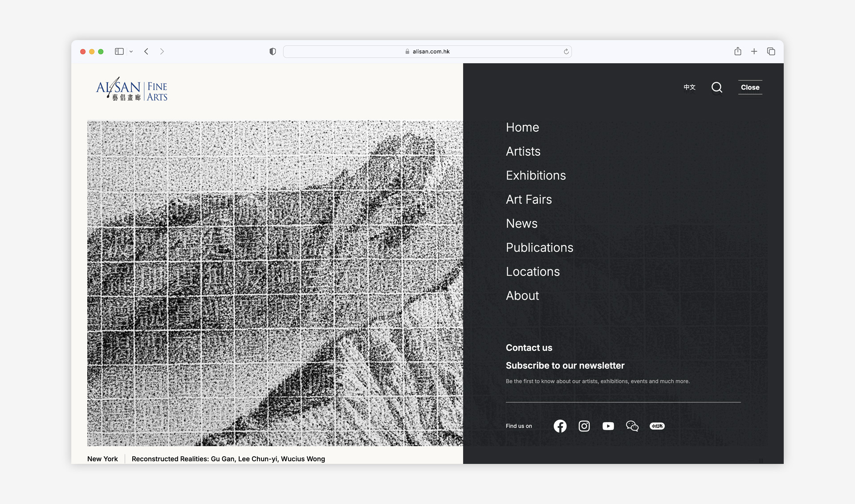Open the Safari share icon
855x504 pixels.
click(x=738, y=51)
